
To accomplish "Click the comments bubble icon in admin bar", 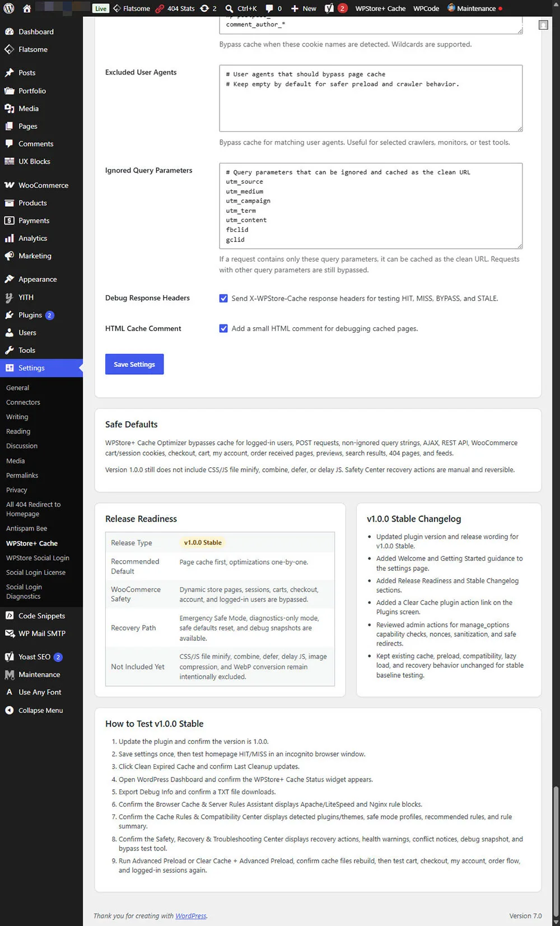I will pos(269,8).
